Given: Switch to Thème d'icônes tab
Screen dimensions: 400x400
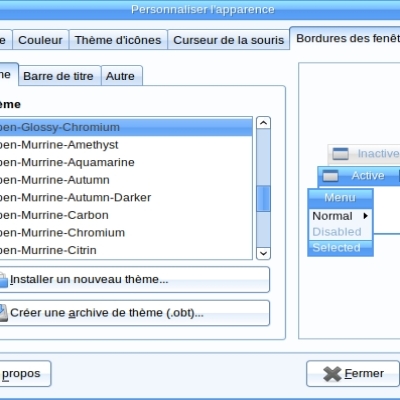Looking at the screenshot, I should pos(118,40).
